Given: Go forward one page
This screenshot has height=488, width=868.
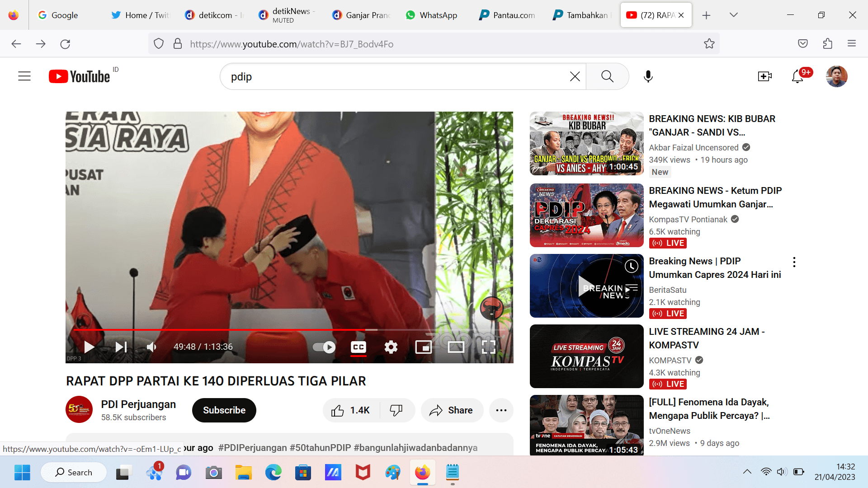Looking at the screenshot, I should (x=41, y=44).
